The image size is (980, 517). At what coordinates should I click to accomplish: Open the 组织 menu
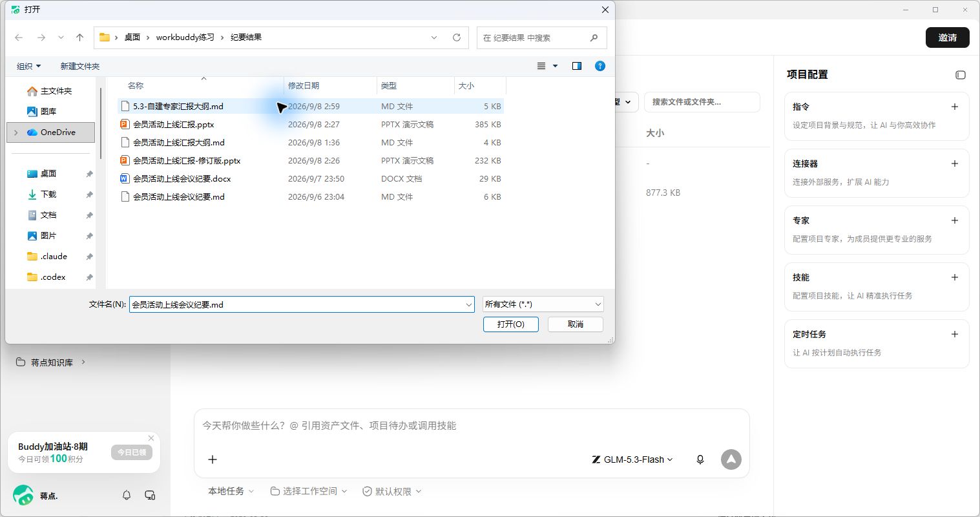click(29, 66)
